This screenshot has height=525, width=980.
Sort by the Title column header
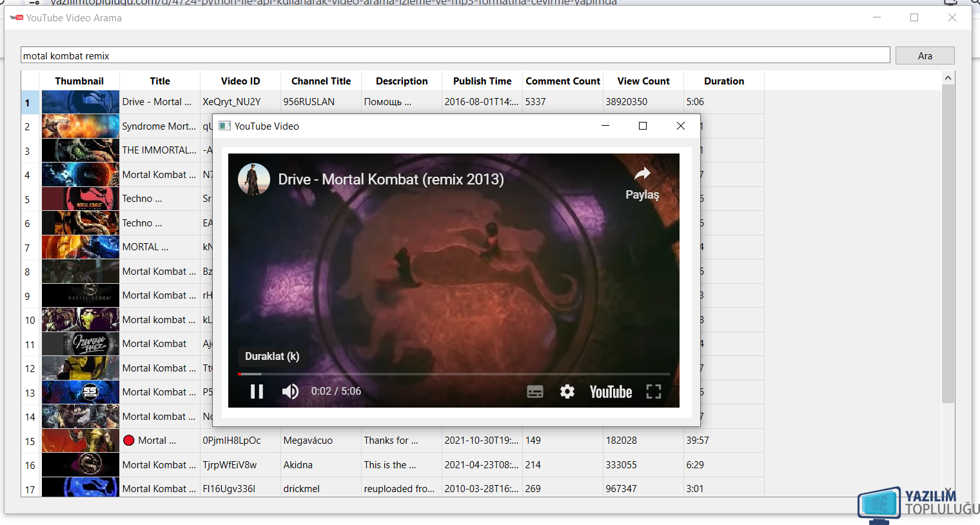click(160, 81)
